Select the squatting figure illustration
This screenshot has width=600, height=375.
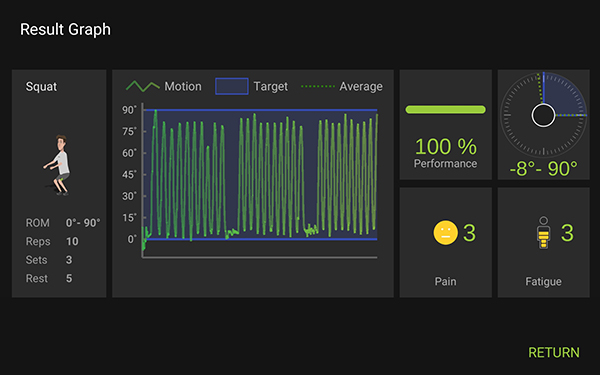(57, 165)
